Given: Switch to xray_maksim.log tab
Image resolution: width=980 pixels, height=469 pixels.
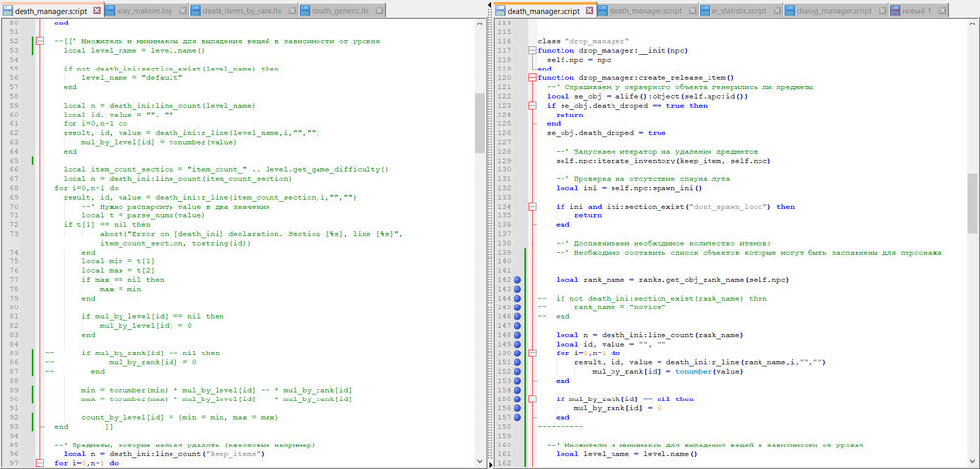Looking at the screenshot, I should pyautogui.click(x=146, y=11).
